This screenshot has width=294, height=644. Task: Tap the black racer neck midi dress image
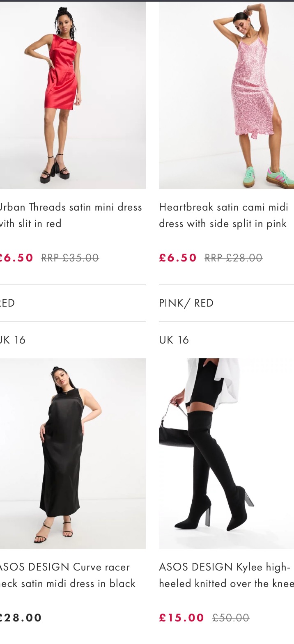coord(72,454)
